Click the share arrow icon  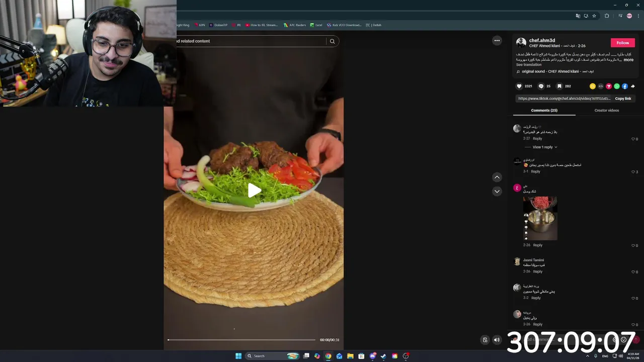tap(633, 86)
